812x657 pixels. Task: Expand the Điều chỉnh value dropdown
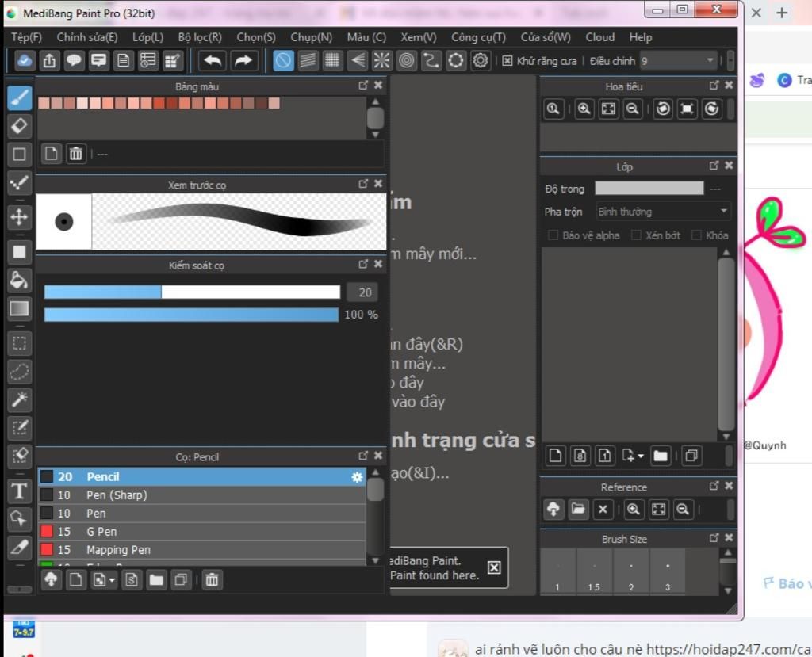710,61
